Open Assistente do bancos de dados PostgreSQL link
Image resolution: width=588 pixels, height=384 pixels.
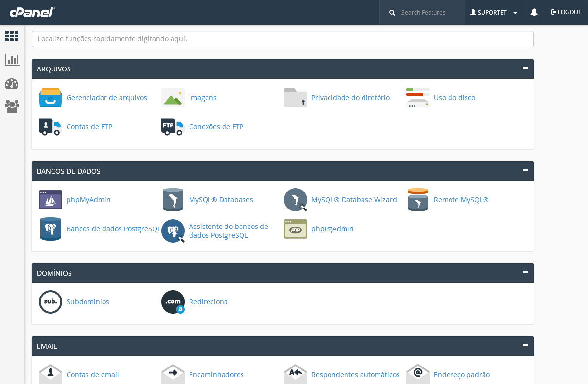click(228, 231)
